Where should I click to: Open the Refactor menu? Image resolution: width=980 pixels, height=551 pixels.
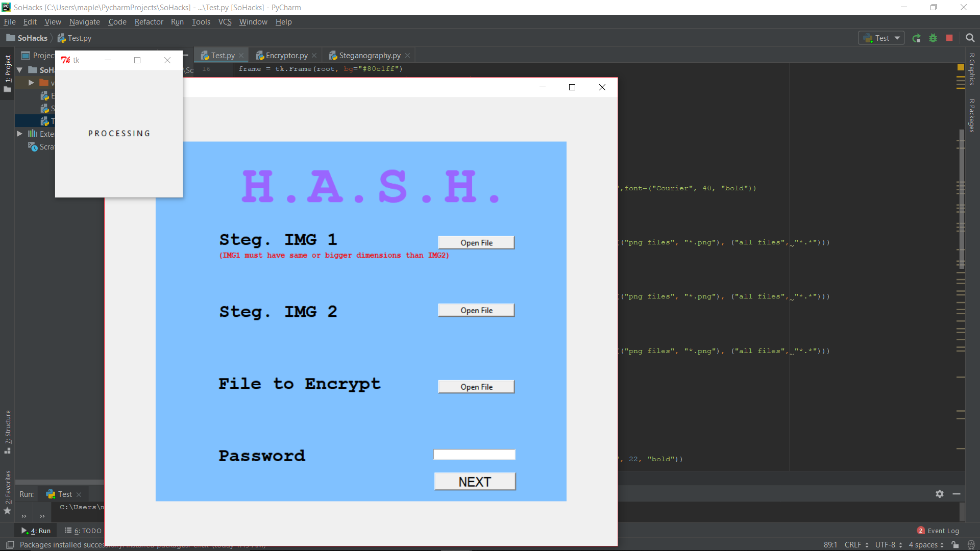(x=149, y=22)
